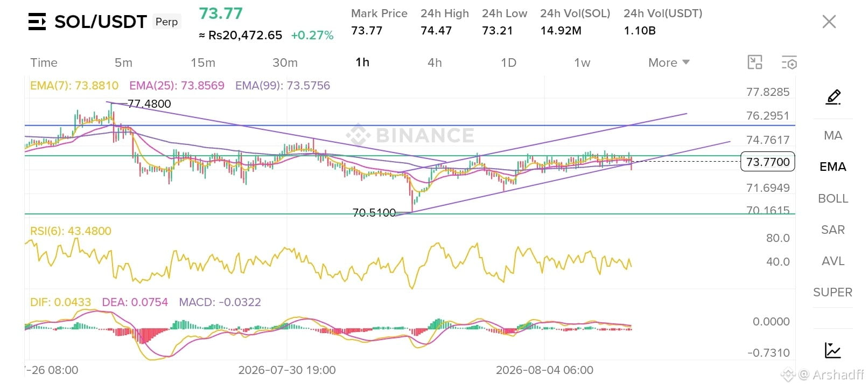Click the MACD 0.0000 axis label
The image size is (868, 388).
click(771, 321)
